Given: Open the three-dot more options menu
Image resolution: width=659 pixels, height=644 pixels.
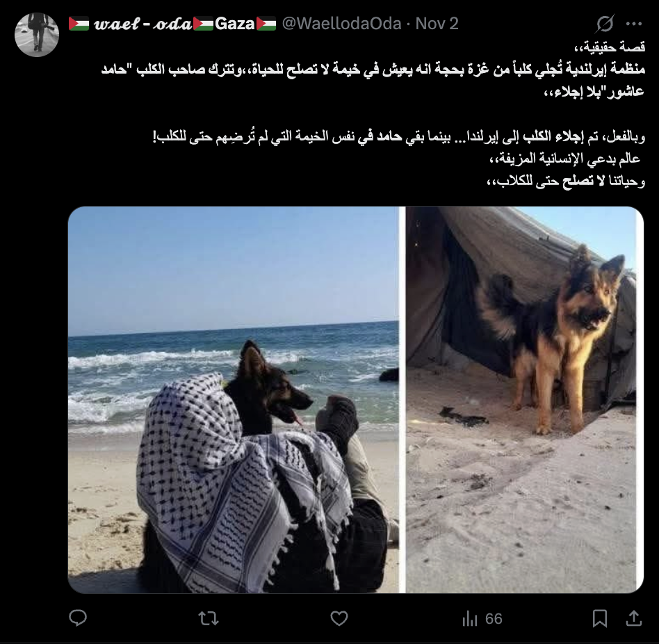Looking at the screenshot, I should (x=634, y=24).
